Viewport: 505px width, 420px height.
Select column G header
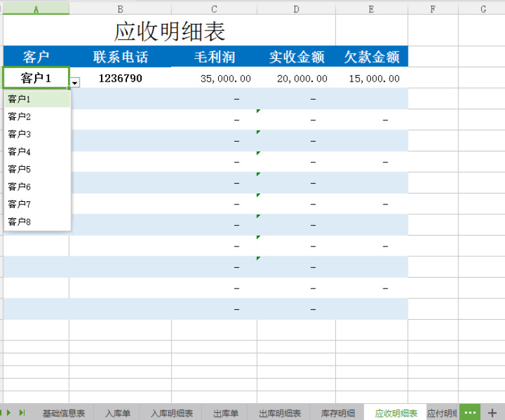pos(483,9)
